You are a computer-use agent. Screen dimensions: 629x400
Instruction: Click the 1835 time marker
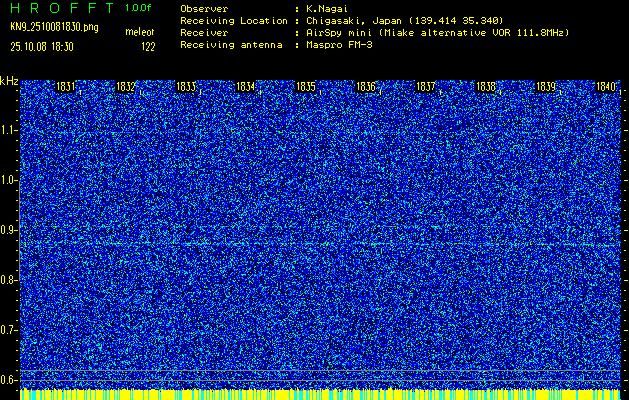click(x=306, y=88)
